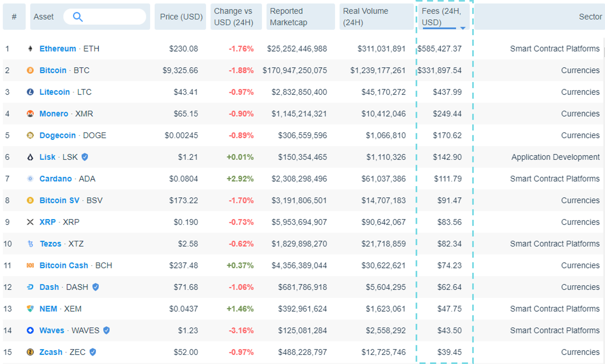Screen dimensions: 605x364
Task: Click Ethereum's marketcap $25,252,446,988
Action: coord(297,49)
